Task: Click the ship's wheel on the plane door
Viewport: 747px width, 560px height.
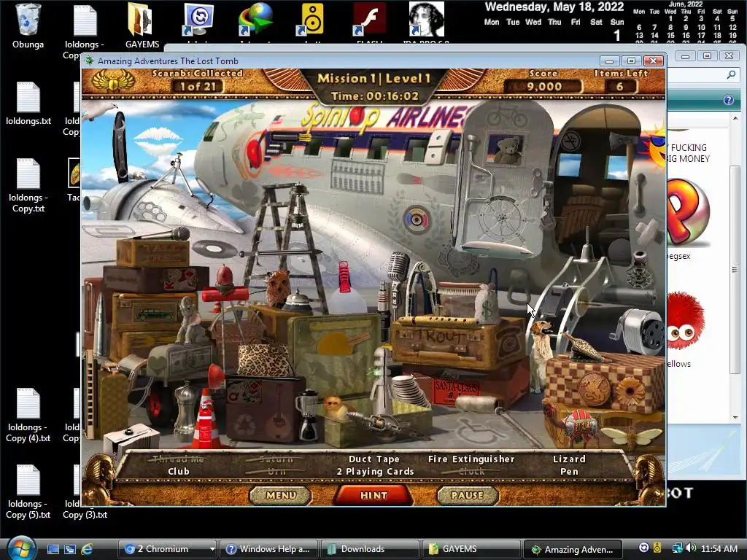Action: (501, 219)
